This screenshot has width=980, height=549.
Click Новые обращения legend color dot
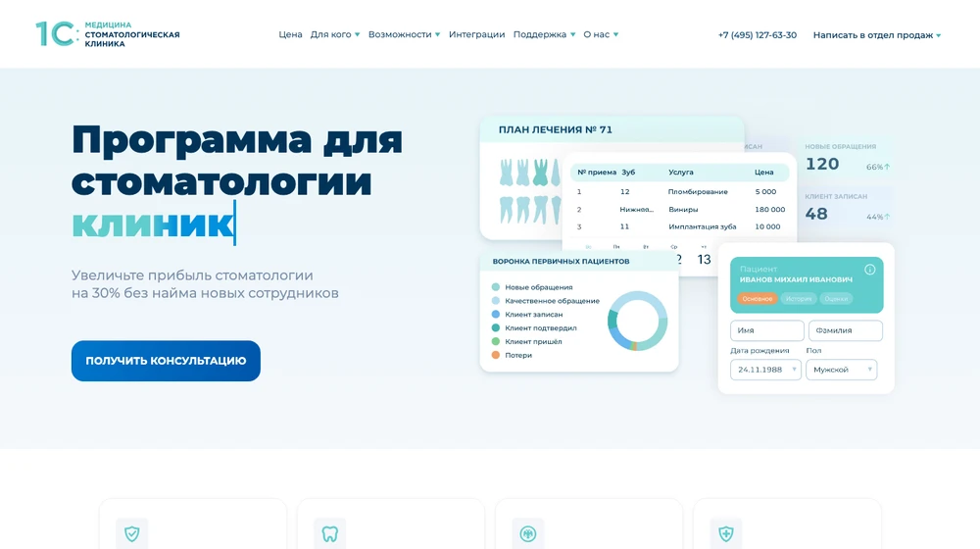pyautogui.click(x=496, y=287)
